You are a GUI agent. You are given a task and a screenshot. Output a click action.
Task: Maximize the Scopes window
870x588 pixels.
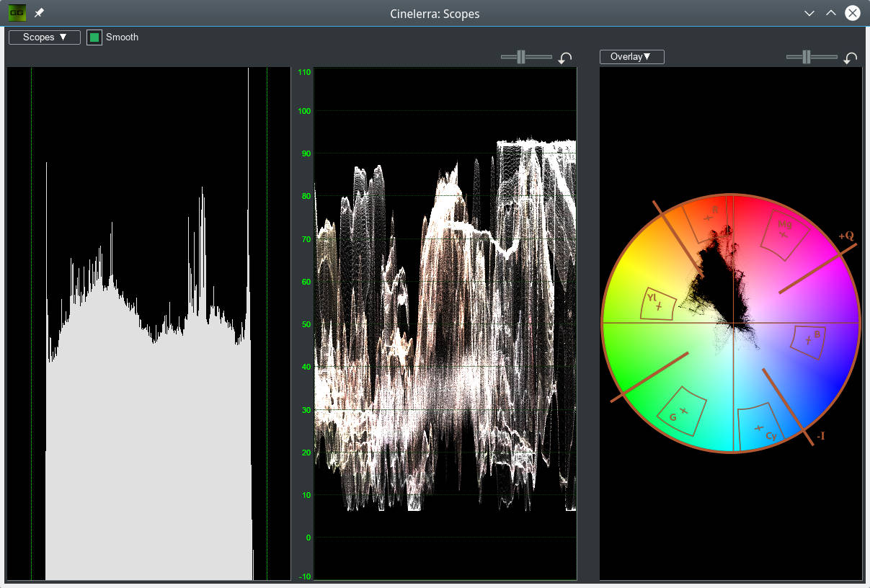830,13
